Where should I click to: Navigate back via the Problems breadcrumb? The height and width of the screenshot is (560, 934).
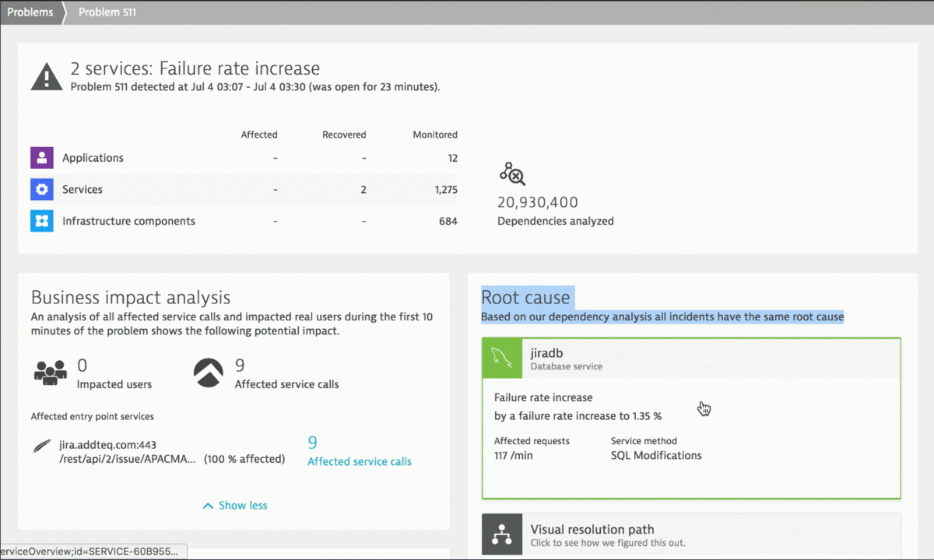(x=30, y=12)
